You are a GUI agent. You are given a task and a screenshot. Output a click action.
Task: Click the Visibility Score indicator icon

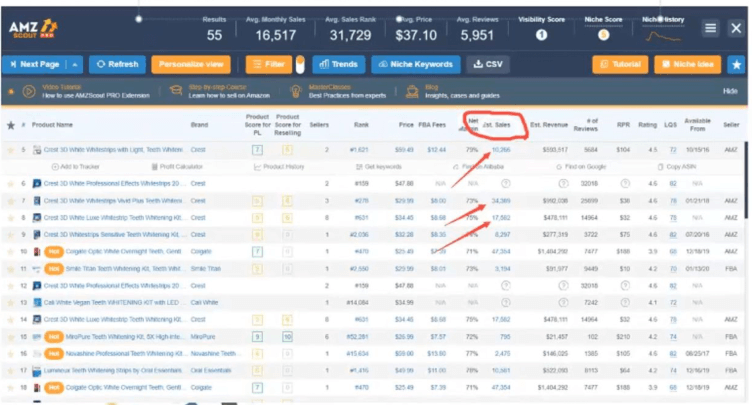(x=541, y=35)
